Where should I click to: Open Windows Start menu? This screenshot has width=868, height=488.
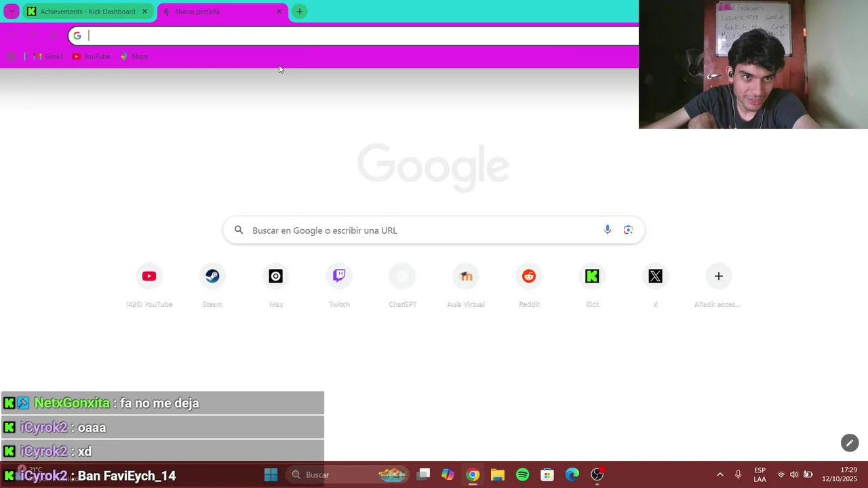pos(271,474)
